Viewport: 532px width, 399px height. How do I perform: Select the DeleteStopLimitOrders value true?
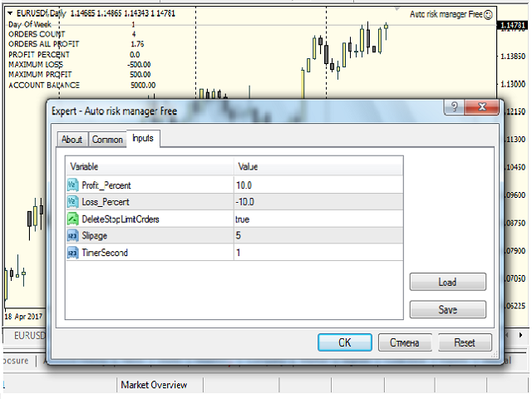pyautogui.click(x=316, y=219)
